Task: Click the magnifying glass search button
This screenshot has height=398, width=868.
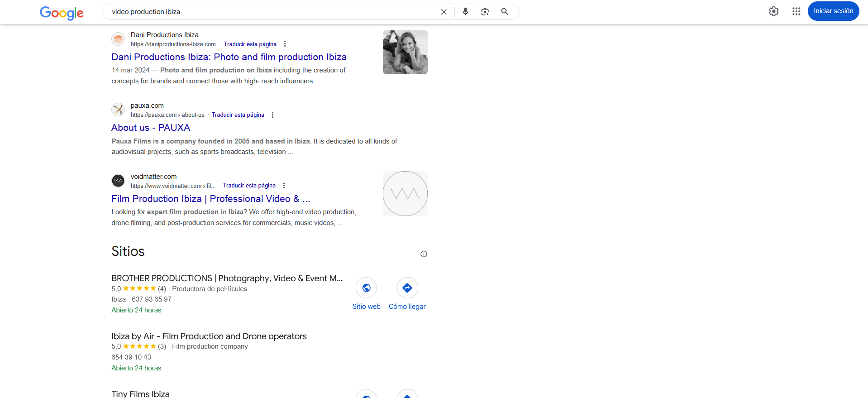Action: point(505,12)
